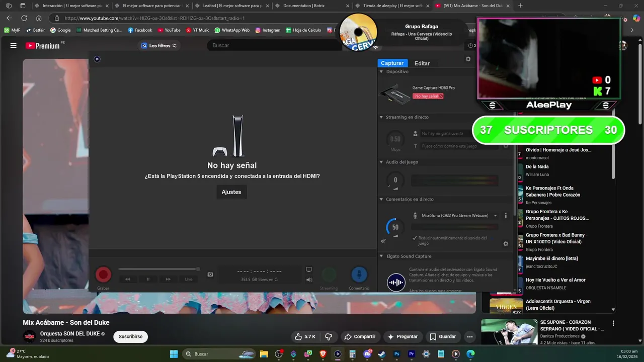
Task: Save the video with Guardar
Action: coord(443,336)
